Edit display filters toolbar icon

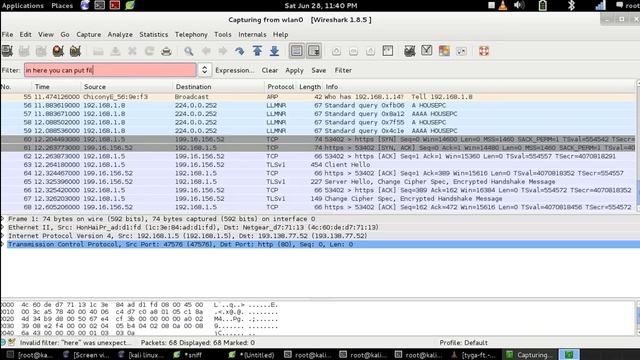click(x=427, y=51)
